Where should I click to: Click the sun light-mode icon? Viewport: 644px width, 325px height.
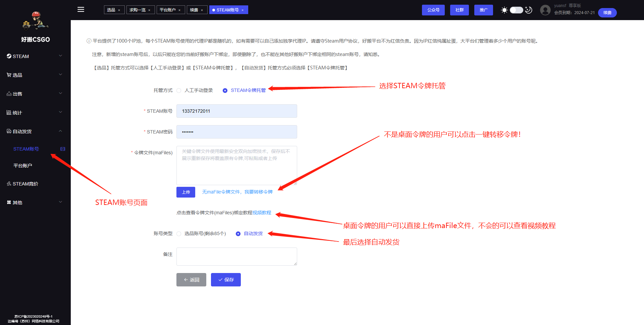tap(504, 10)
